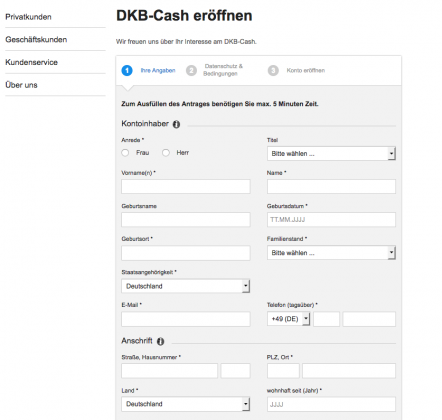Open Geschäftskunden in the sidebar
This screenshot has height=420, width=442.
36,40
